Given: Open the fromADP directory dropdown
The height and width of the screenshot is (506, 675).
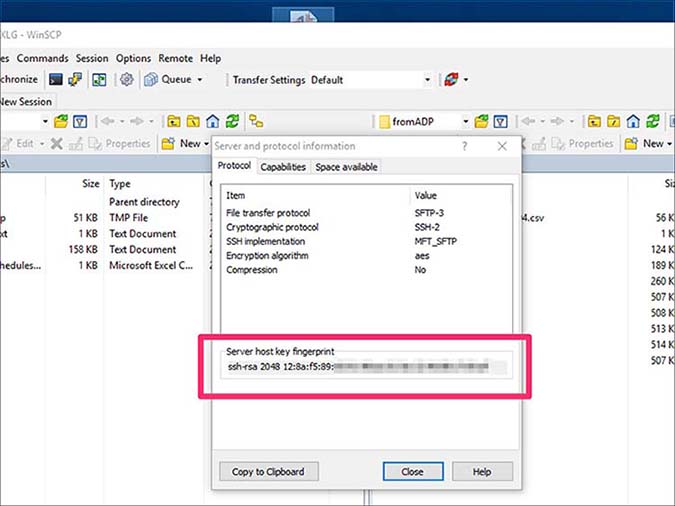Looking at the screenshot, I should tap(466, 122).
